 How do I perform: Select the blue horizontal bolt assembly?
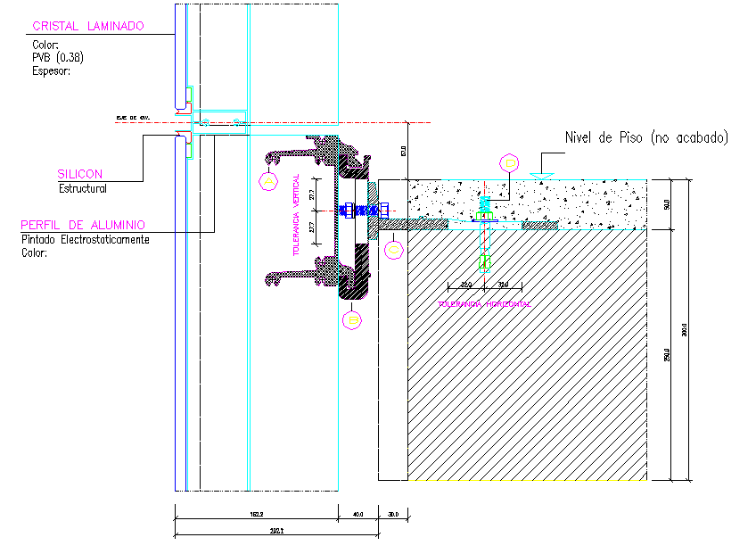coord(360,211)
